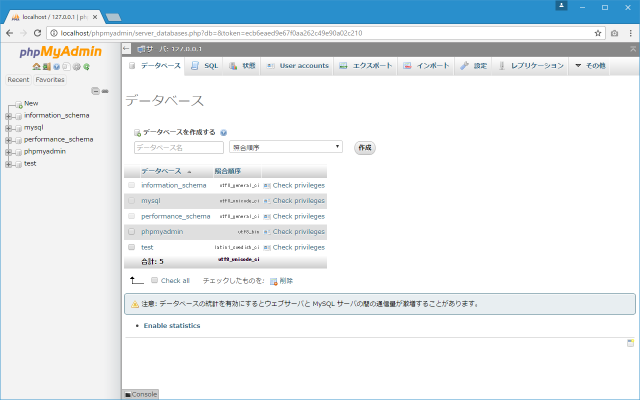Image resolution: width=640 pixels, height=400 pixels.
Task: Expand phpmyadmin tree node
Action: pyautogui.click(x=8, y=152)
